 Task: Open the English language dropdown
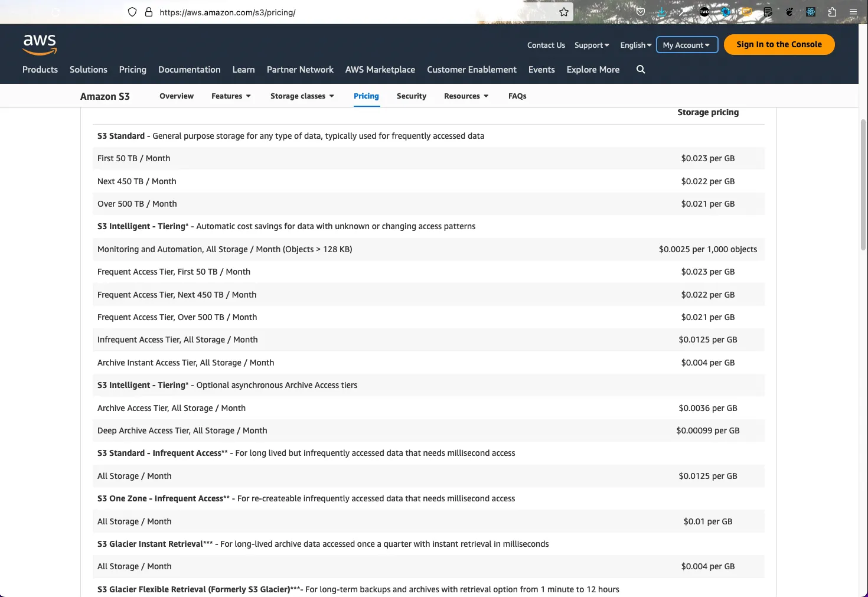[636, 45]
